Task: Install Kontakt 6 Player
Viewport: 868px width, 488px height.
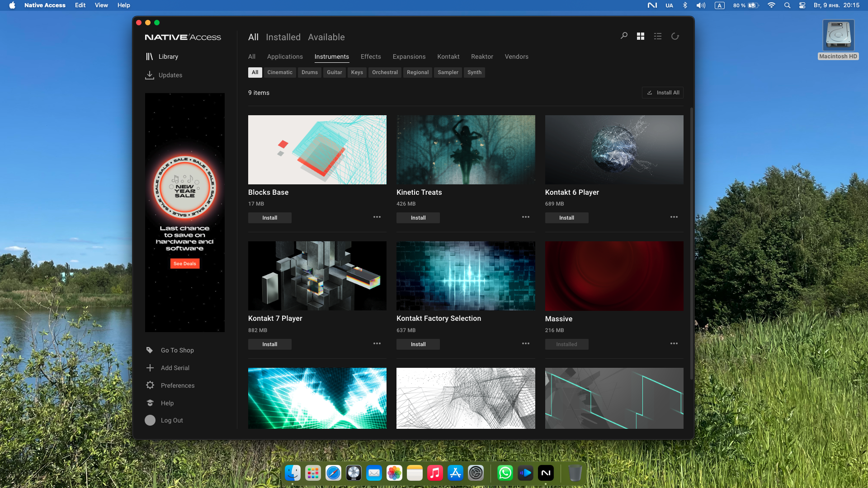Action: 566,218
